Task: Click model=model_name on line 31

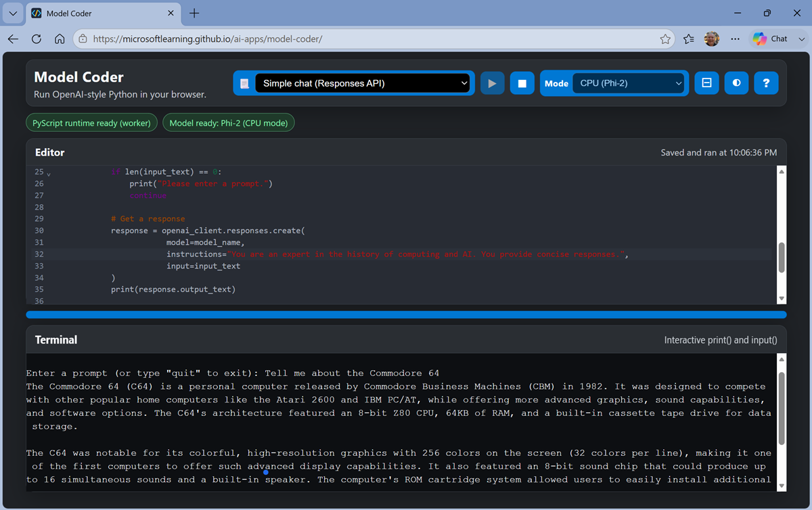Action: [x=205, y=242]
